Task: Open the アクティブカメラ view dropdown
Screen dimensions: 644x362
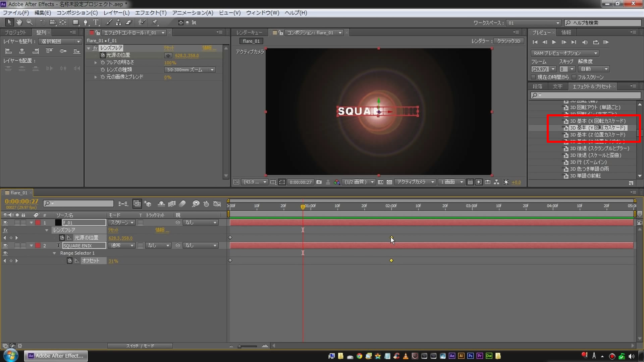Action: tap(415, 182)
